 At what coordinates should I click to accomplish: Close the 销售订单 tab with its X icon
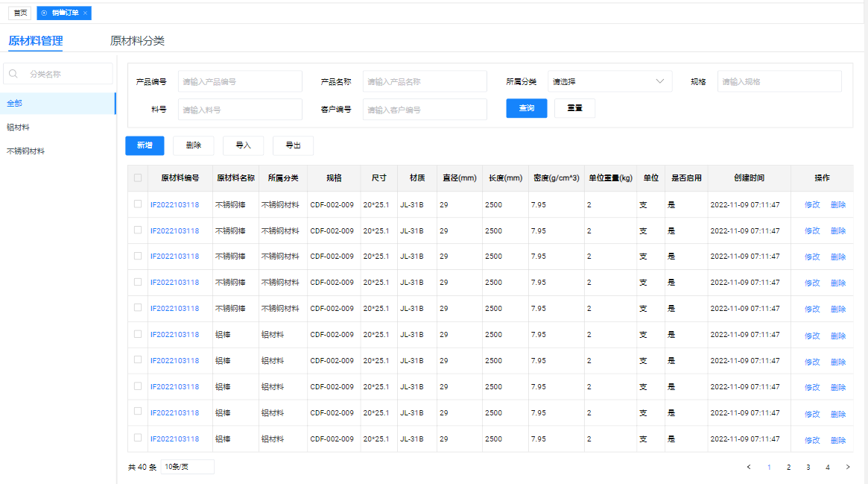pos(85,13)
